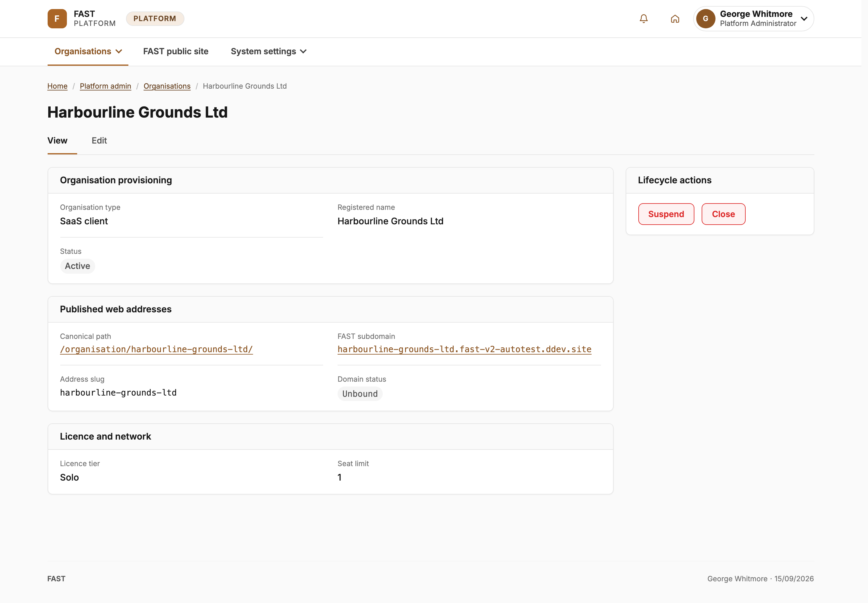Screen dimensions: 868x603
Task: Click the Registered name value Harbourline Grounds Ltd
Action: [x=391, y=221]
